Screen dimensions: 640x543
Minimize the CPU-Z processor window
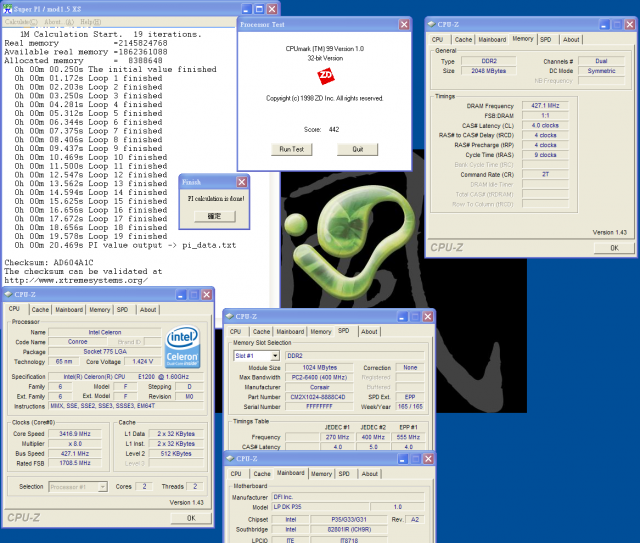(x=181, y=294)
